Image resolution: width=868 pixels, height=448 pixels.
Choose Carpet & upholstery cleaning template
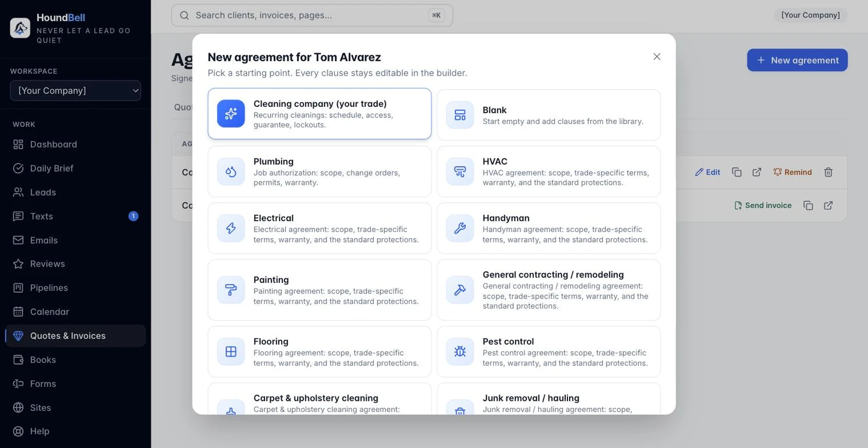[319, 399]
